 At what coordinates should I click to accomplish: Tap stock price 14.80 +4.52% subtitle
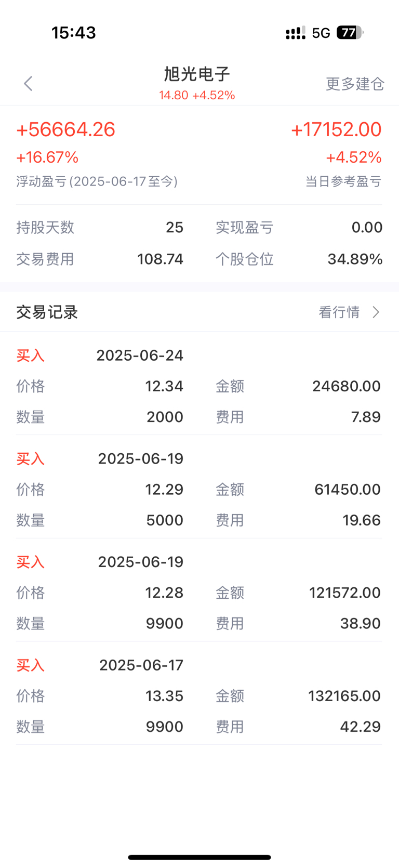[197, 95]
